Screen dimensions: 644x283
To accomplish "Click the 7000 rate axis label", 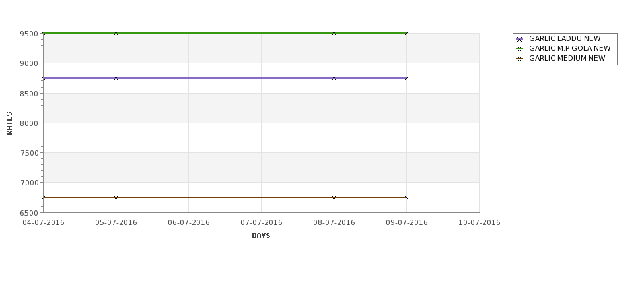I will (x=29, y=183).
